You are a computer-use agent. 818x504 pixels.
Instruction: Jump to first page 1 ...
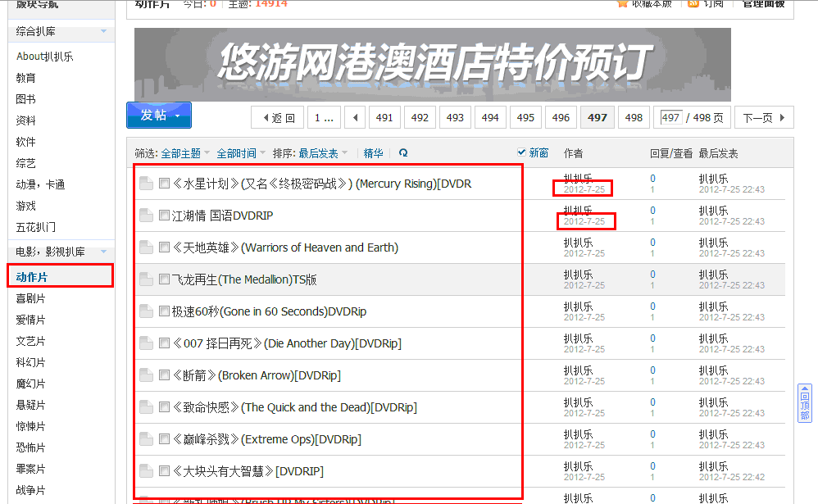coord(324,117)
